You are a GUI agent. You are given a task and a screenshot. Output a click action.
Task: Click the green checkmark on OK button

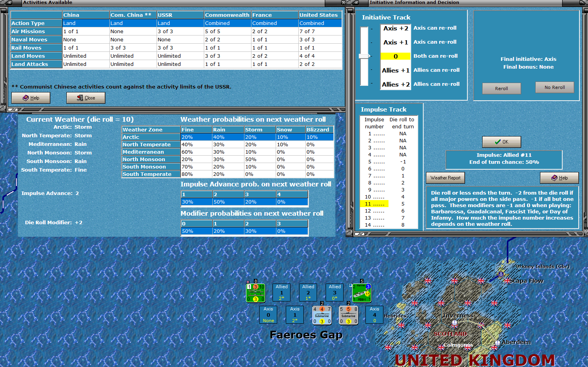click(498, 142)
